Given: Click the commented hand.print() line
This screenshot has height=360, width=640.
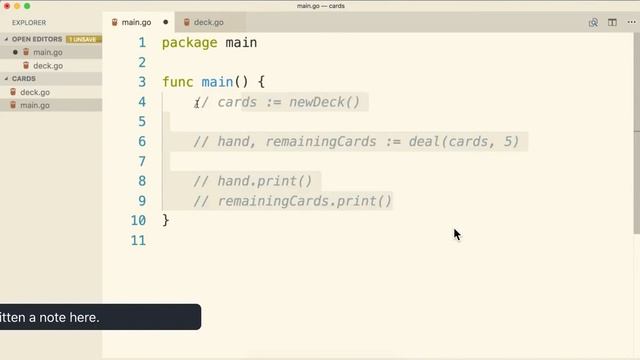Looking at the screenshot, I should point(253,181).
